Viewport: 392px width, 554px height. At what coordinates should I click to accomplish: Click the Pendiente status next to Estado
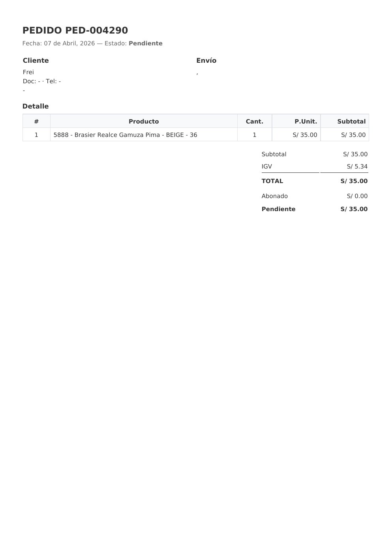145,43
